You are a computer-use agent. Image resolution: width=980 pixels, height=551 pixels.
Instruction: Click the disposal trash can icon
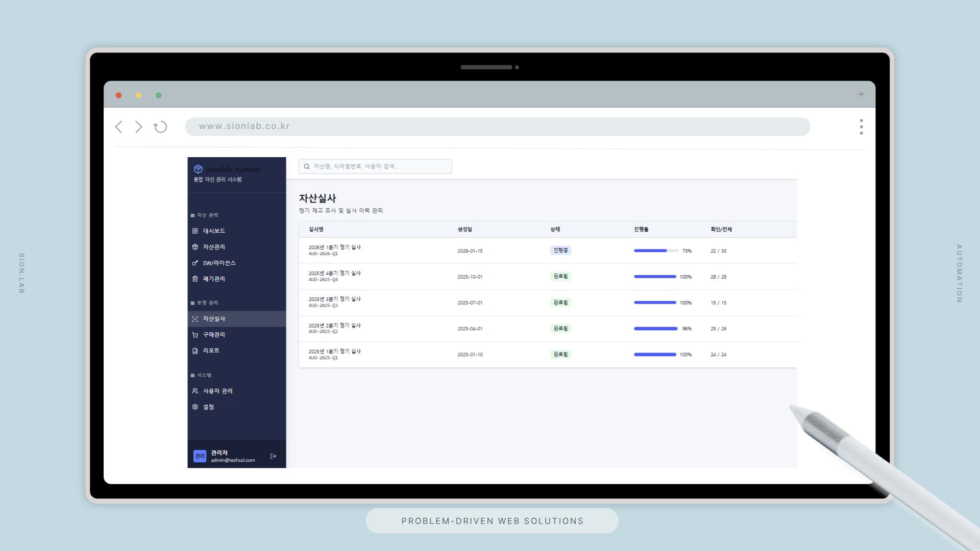point(195,279)
